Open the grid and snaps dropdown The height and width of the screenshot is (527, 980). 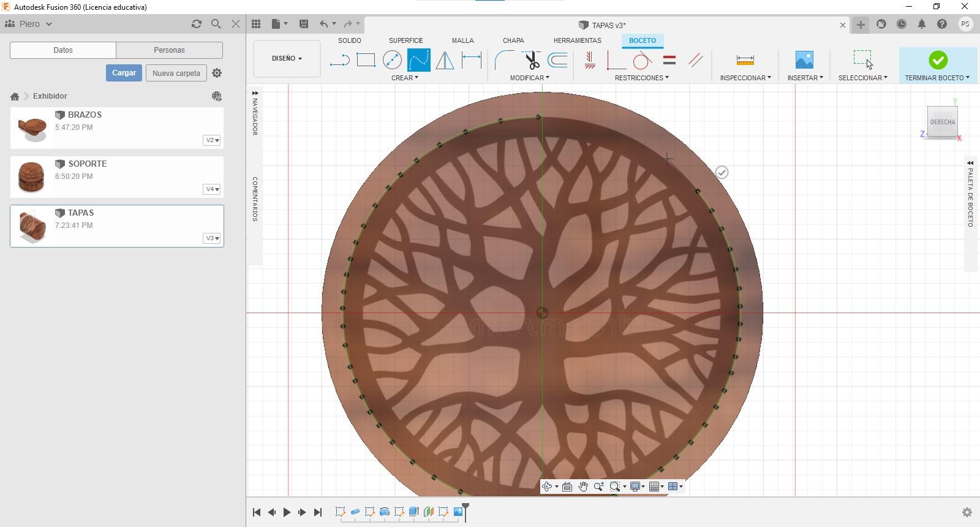click(657, 487)
